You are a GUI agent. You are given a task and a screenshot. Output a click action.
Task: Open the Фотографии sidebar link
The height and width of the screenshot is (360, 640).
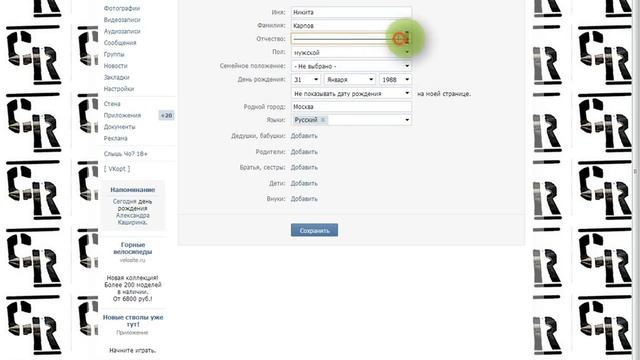(122, 8)
